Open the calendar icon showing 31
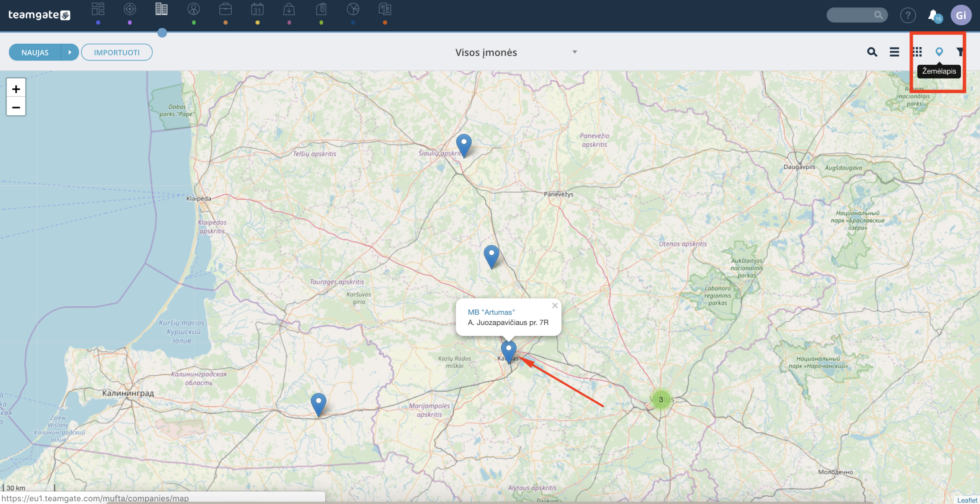Viewport: 980px width, 504px height. pyautogui.click(x=257, y=9)
